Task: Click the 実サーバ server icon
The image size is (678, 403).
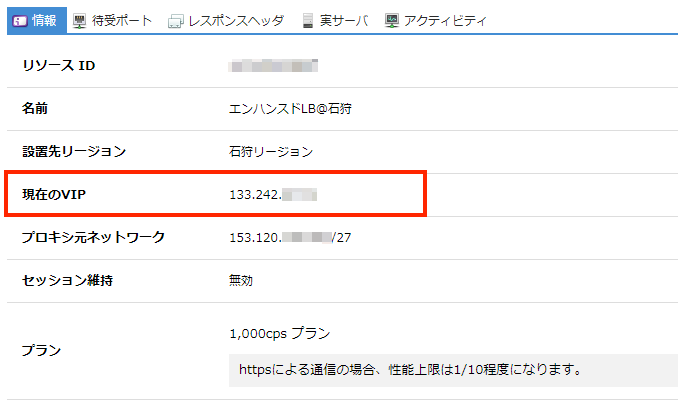Action: click(308, 21)
